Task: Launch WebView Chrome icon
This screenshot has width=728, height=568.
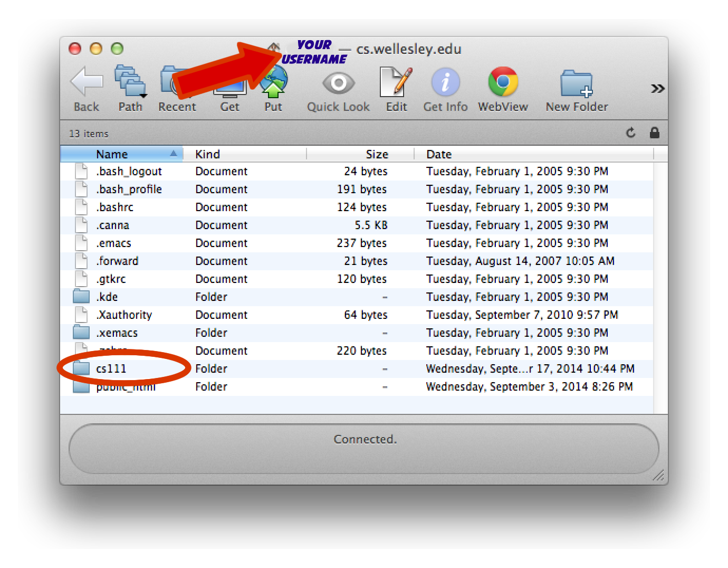Action: [503, 83]
